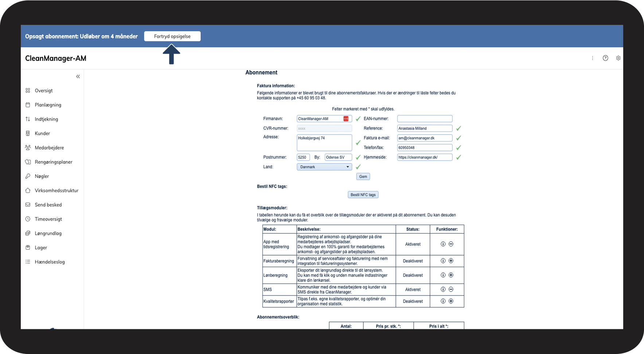Open the help question mark icon
This screenshot has width=644, height=354.
[605, 58]
